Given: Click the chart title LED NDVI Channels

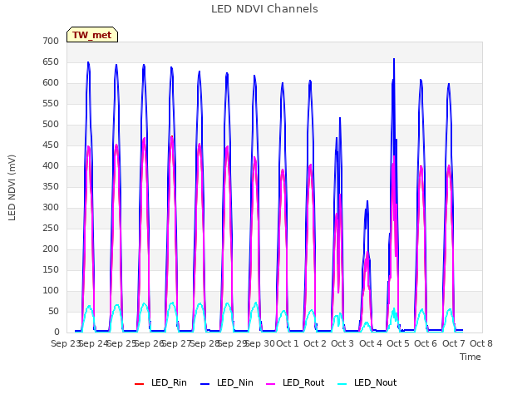Looking at the screenshot, I should click(264, 8).
